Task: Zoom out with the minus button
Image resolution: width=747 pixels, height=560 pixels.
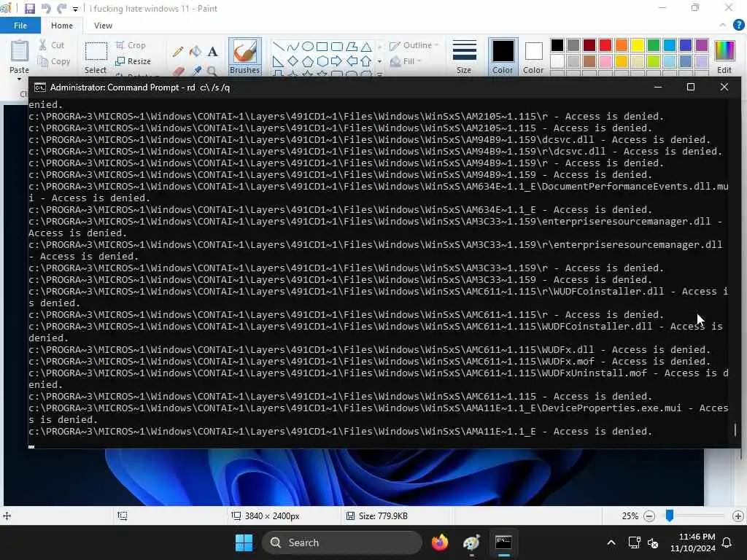Action: click(x=649, y=516)
